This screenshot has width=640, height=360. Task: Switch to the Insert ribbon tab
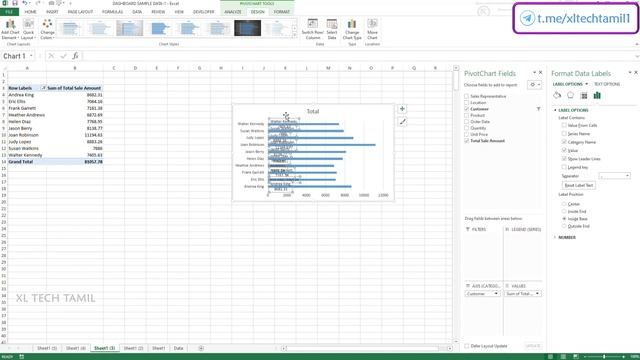click(52, 12)
